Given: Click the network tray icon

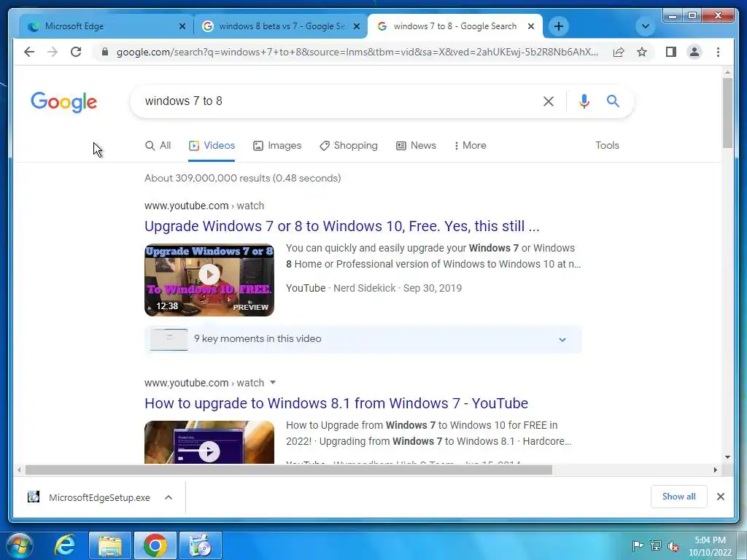Looking at the screenshot, I should 656,545.
